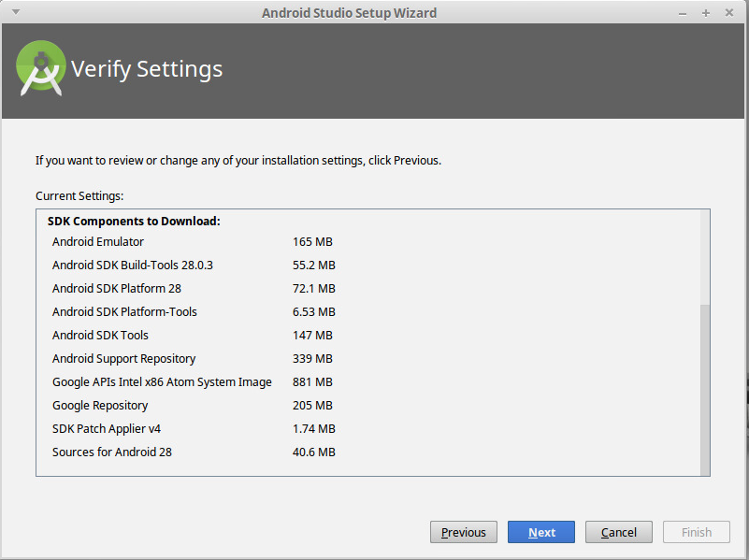
Task: Click the disabled Finish button
Action: (697, 532)
